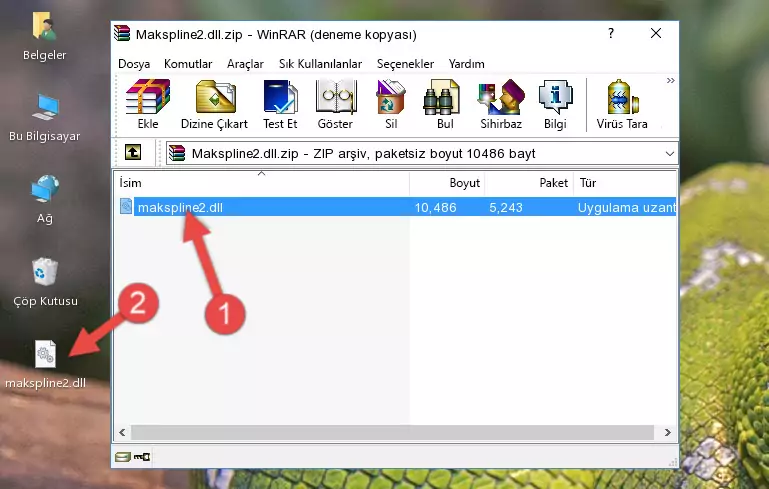Click horizontal scrollbar right arrow

[x=667, y=432]
